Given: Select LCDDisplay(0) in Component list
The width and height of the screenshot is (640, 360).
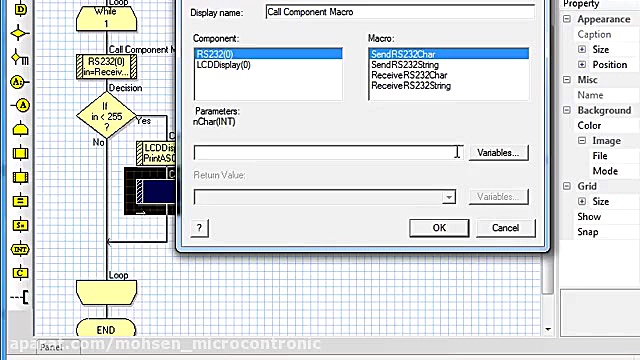Looking at the screenshot, I should [268, 64].
